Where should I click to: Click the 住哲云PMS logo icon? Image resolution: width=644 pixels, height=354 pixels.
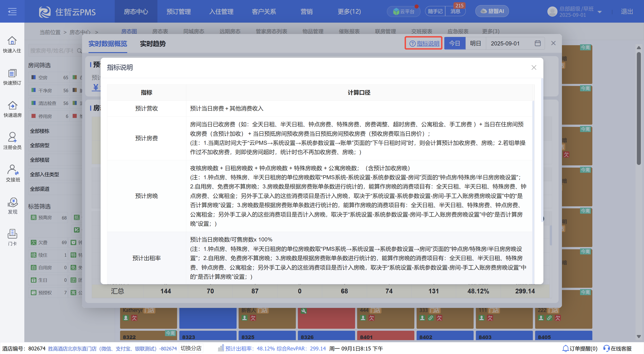(45, 12)
